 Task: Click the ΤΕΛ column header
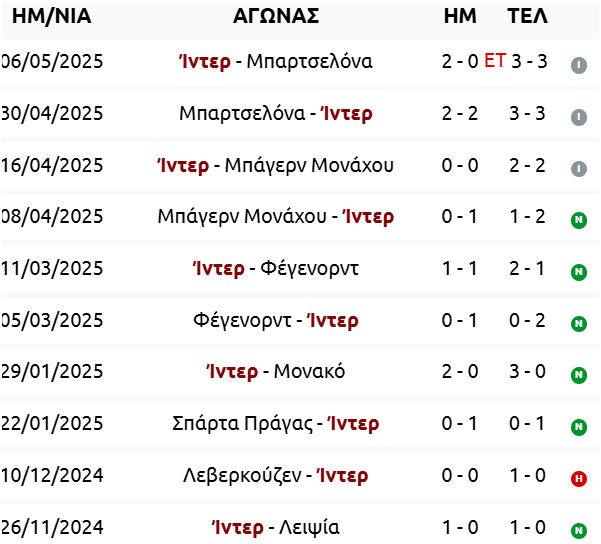pyautogui.click(x=527, y=16)
